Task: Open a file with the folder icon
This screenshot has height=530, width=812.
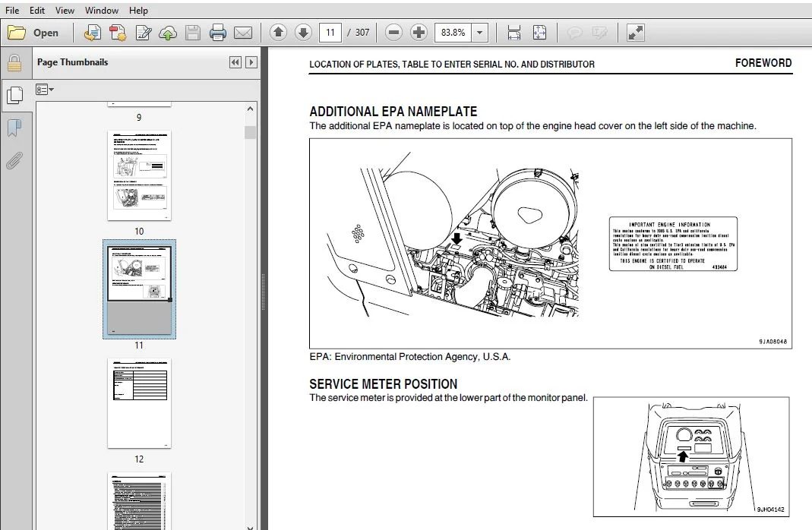Action: [x=17, y=33]
